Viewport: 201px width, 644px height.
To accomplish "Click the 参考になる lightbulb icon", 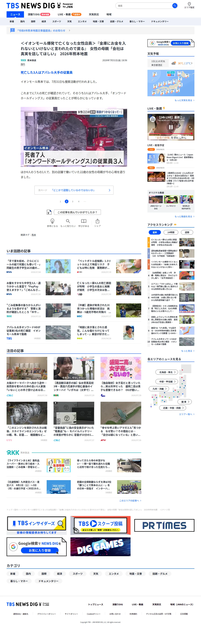I will (52, 221).
